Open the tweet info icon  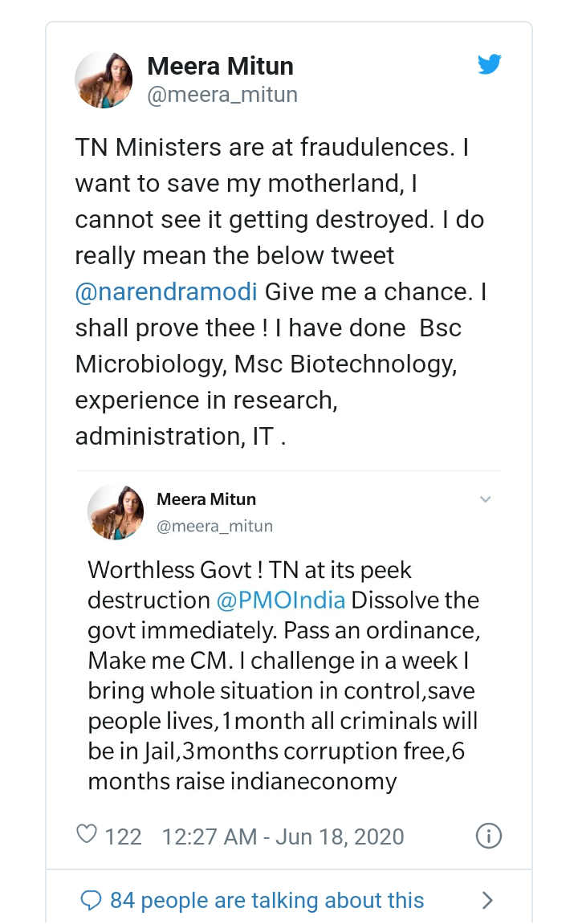pos(489,836)
